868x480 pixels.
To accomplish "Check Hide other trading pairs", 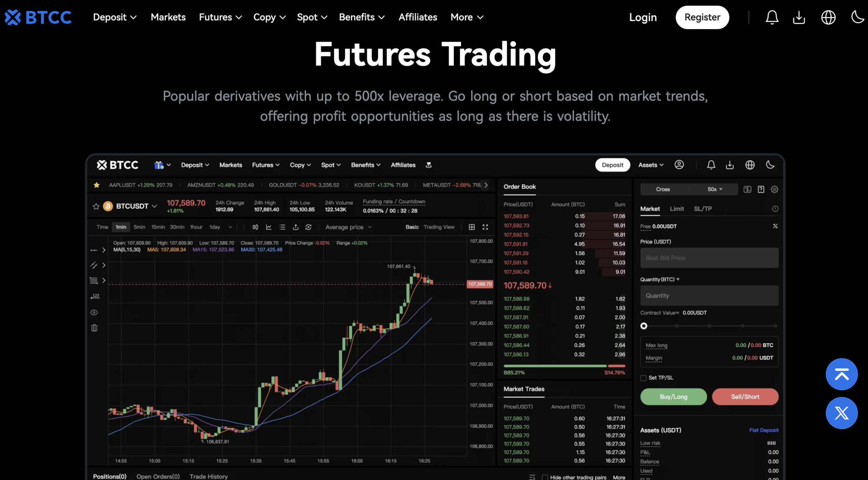I will (x=545, y=477).
